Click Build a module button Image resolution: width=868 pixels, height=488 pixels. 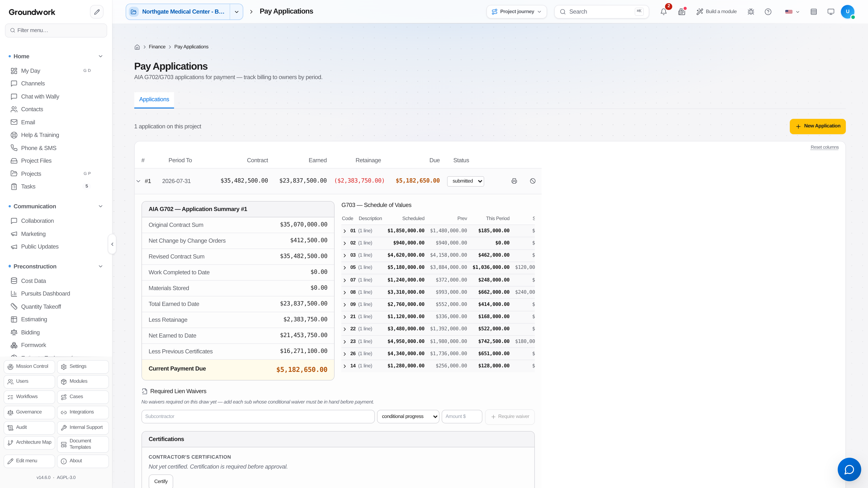716,12
